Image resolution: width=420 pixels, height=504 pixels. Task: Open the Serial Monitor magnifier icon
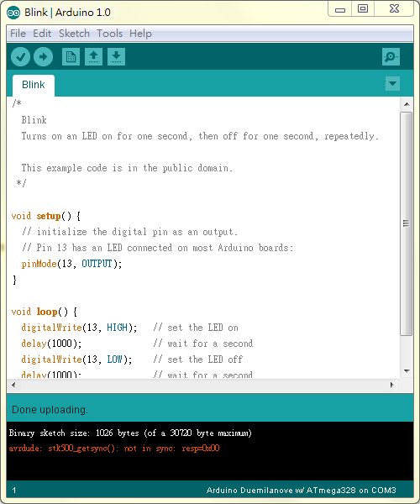coord(391,57)
